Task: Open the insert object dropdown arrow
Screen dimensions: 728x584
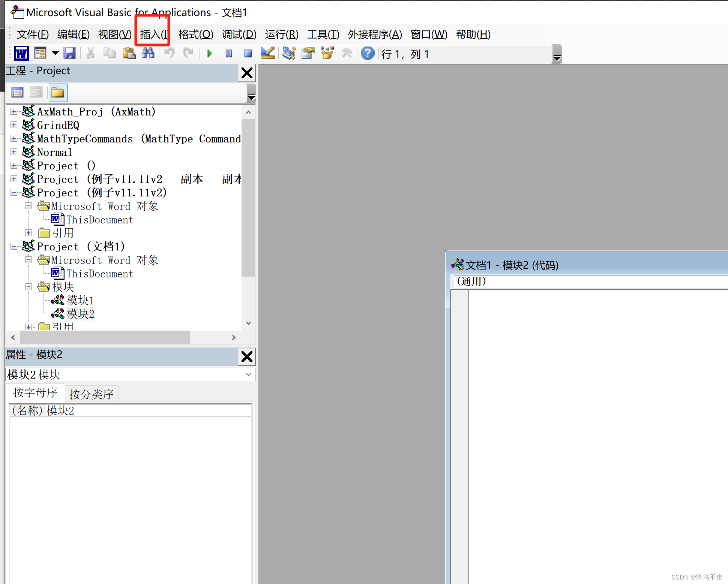Action: (x=55, y=53)
